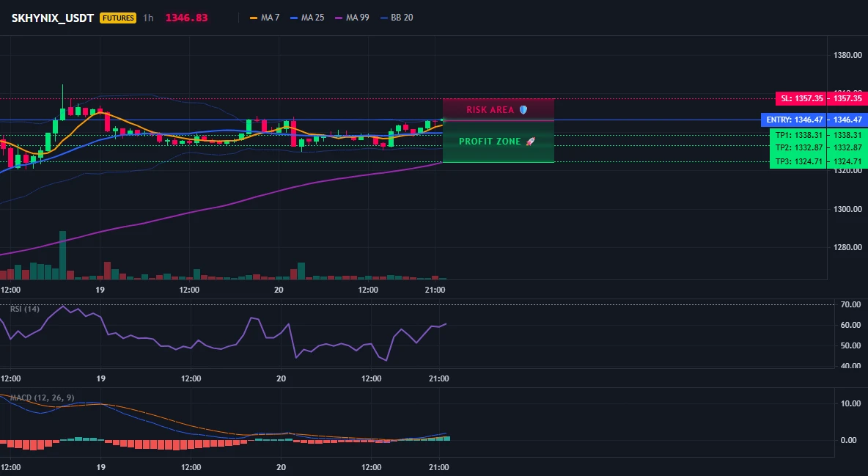Viewport: 868px width, 476px height.
Task: Click the yellow FUTURES badge
Action: tap(118, 18)
